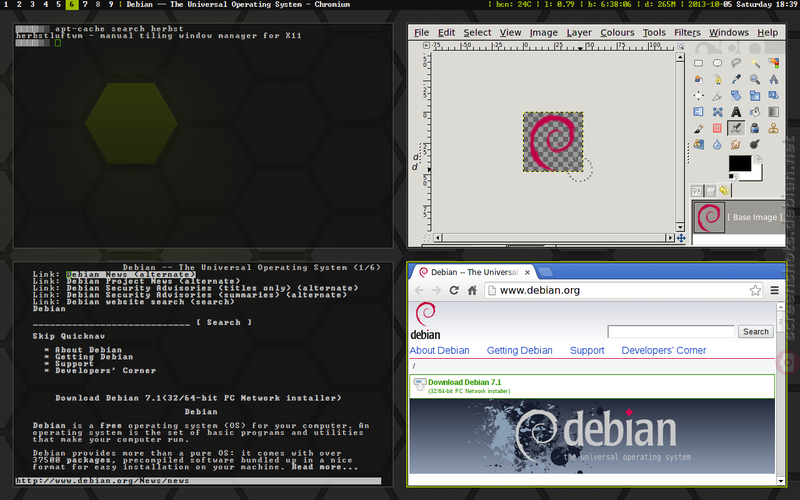Toggle Quick Mask at canvas bottom-left corner

click(427, 238)
